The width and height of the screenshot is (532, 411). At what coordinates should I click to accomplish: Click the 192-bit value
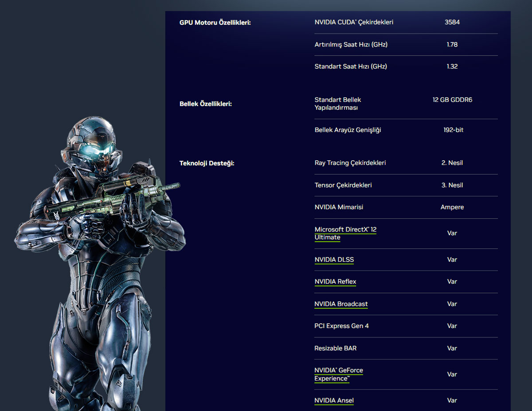[453, 130]
